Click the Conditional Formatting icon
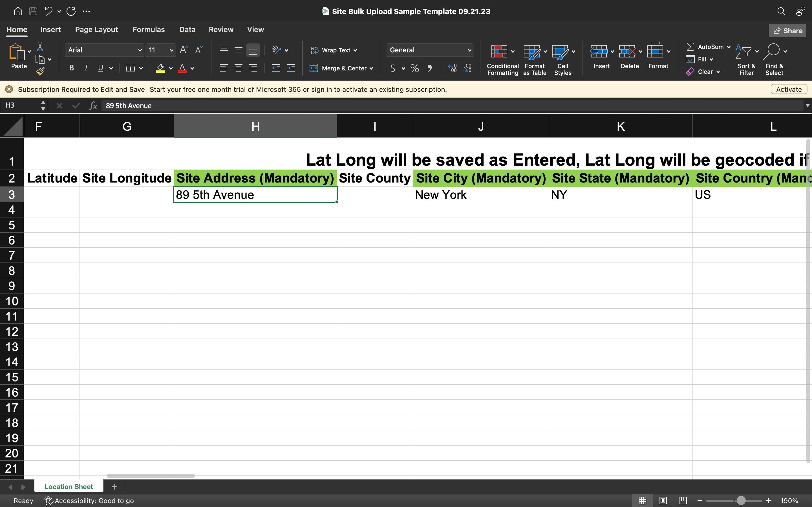 (499, 52)
